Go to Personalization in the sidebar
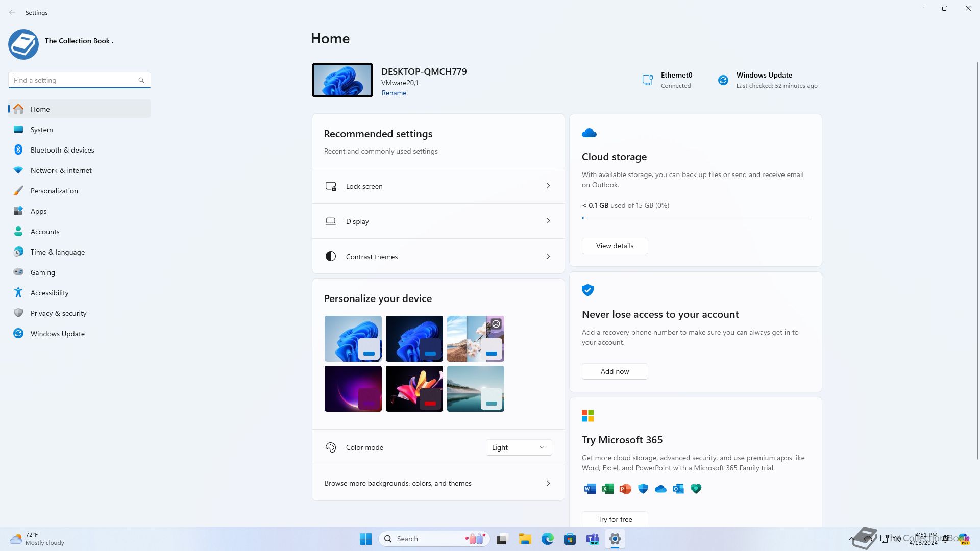Viewport: 980px width, 551px height. click(54, 191)
